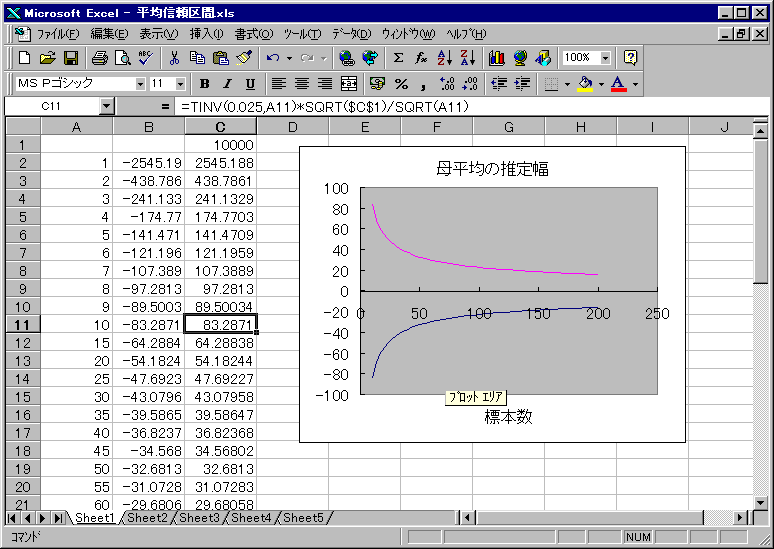Decrease decimal places icon
Screen dimensions: 774x549
click(470, 84)
